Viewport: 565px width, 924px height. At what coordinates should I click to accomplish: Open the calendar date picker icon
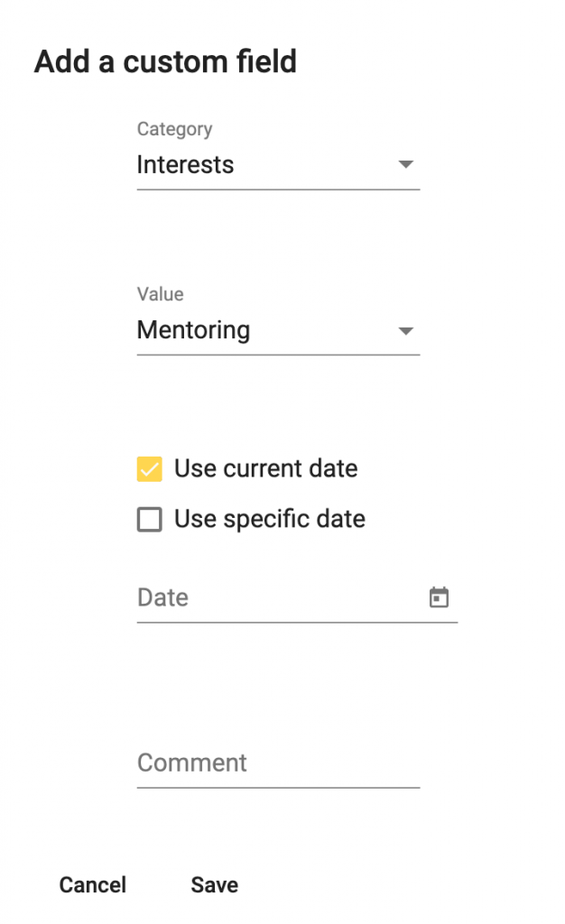click(439, 597)
